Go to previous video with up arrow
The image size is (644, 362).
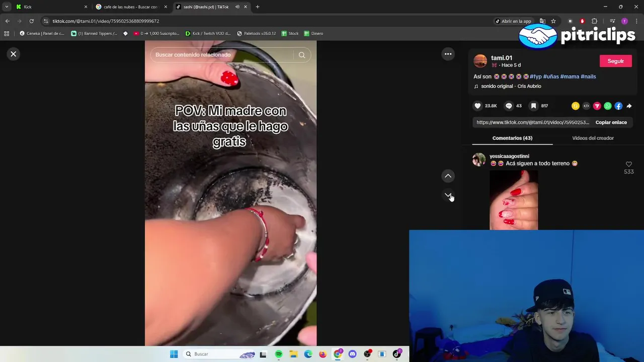448,176
